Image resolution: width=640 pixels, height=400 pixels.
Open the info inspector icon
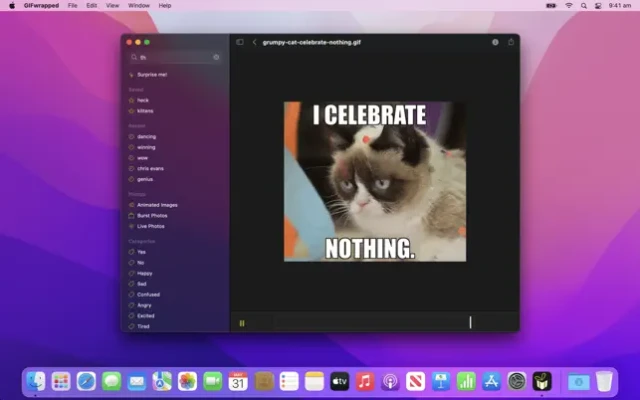(495, 42)
